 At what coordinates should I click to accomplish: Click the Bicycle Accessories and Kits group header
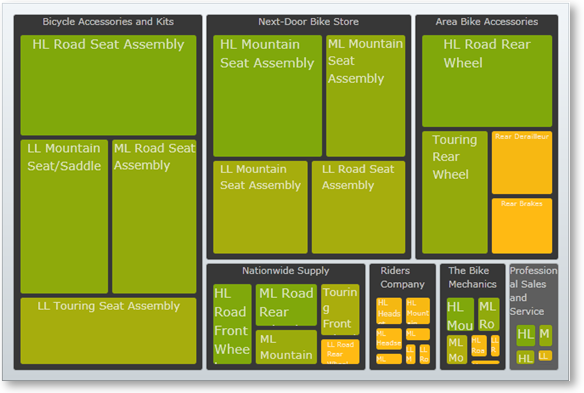point(108,22)
